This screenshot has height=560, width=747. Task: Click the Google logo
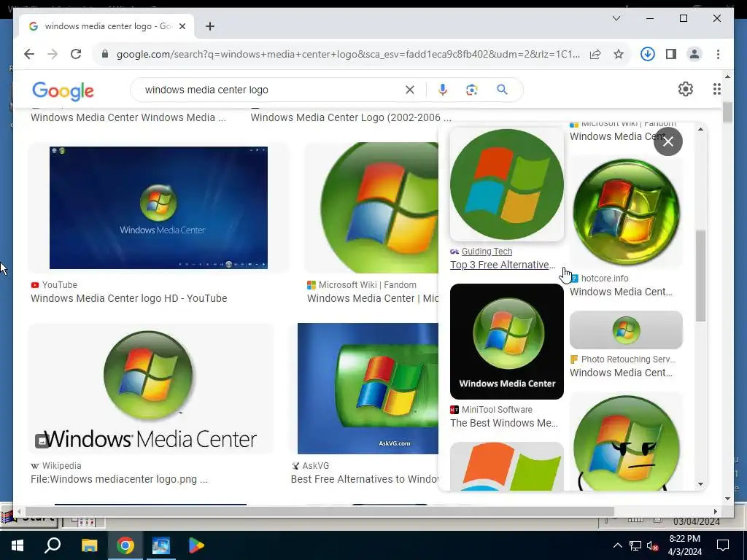[x=63, y=90]
